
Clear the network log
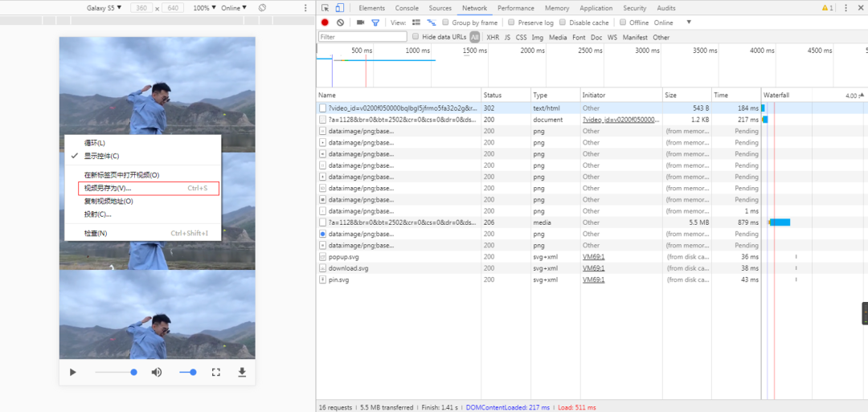coord(341,22)
